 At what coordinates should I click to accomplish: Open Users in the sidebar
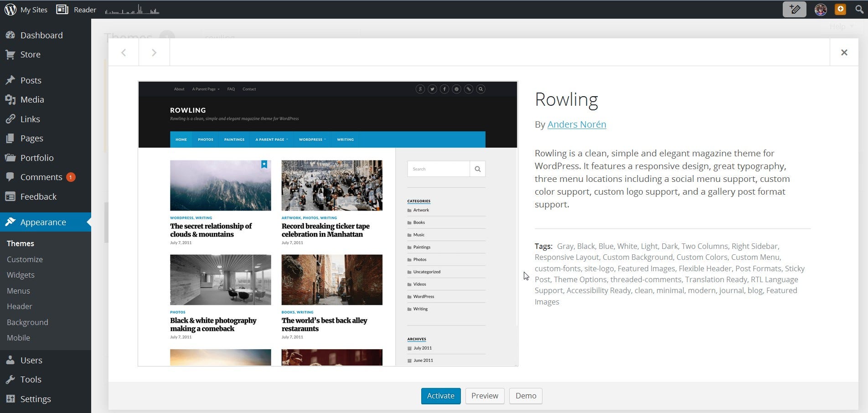pos(31,360)
